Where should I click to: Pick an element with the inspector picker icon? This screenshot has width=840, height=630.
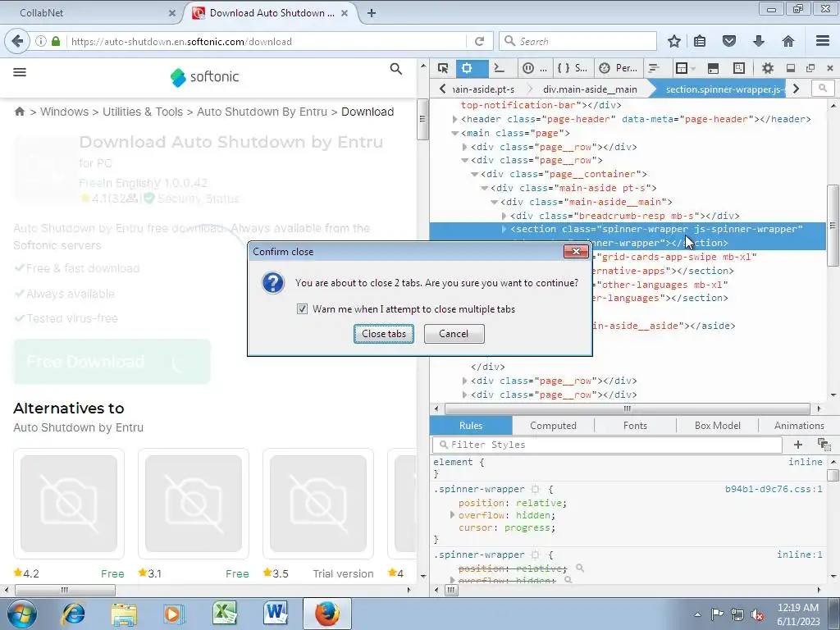[442, 68]
